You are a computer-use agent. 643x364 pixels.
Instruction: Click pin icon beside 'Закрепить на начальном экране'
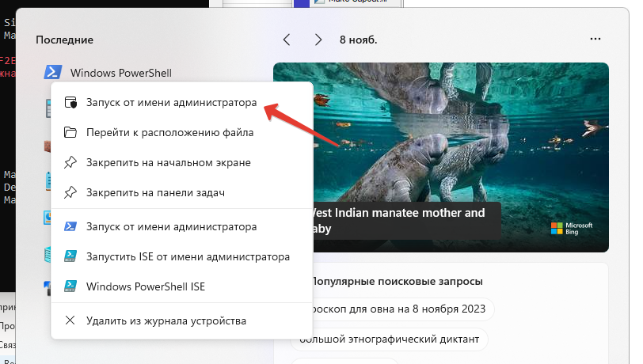pyautogui.click(x=70, y=162)
